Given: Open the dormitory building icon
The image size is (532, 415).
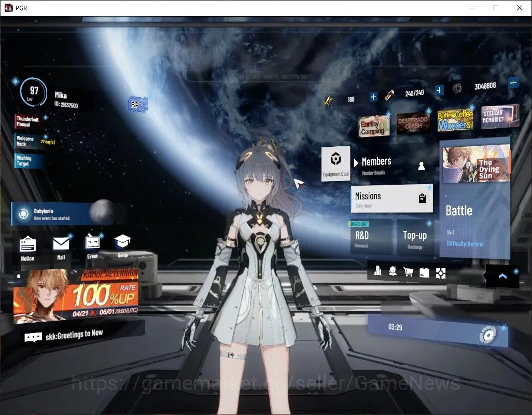Looking at the screenshot, I should coord(377,270).
